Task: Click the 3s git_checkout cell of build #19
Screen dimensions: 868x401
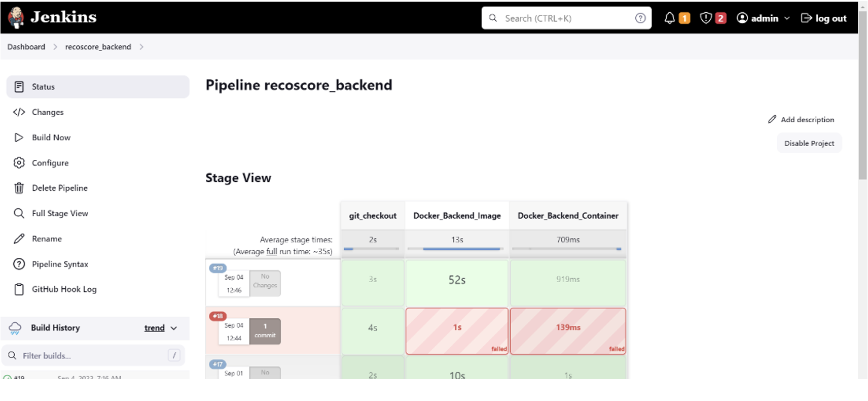Action: 373,283
